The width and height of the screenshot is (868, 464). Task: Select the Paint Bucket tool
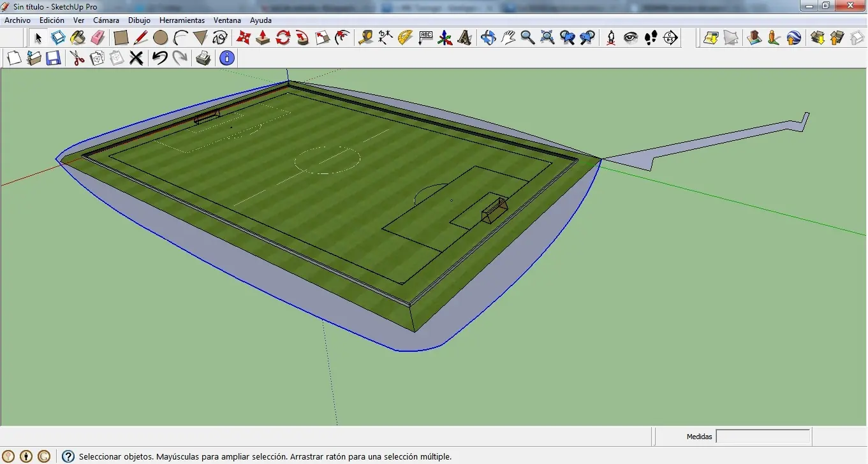tap(78, 38)
